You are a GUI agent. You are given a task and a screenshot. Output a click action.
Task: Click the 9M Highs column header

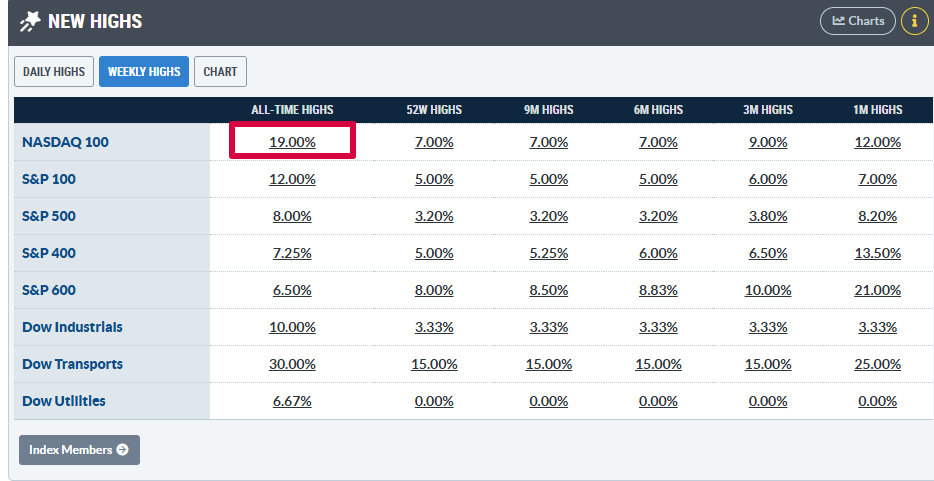pos(549,110)
